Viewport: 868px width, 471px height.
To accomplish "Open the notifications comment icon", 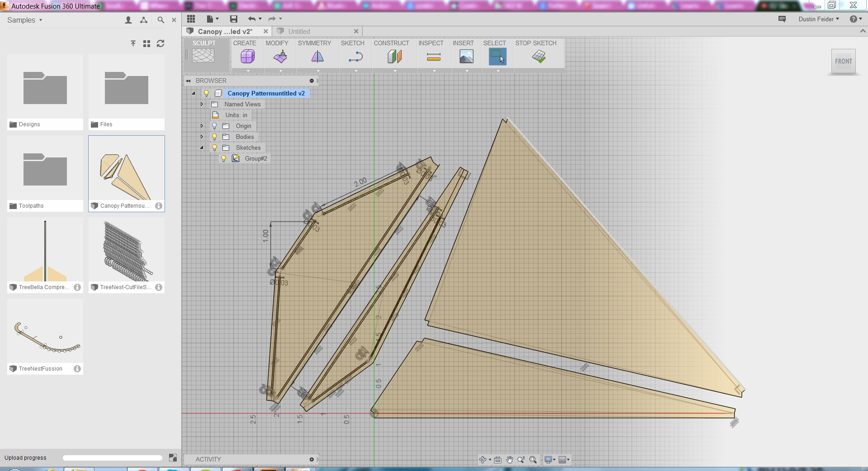I will (x=782, y=19).
